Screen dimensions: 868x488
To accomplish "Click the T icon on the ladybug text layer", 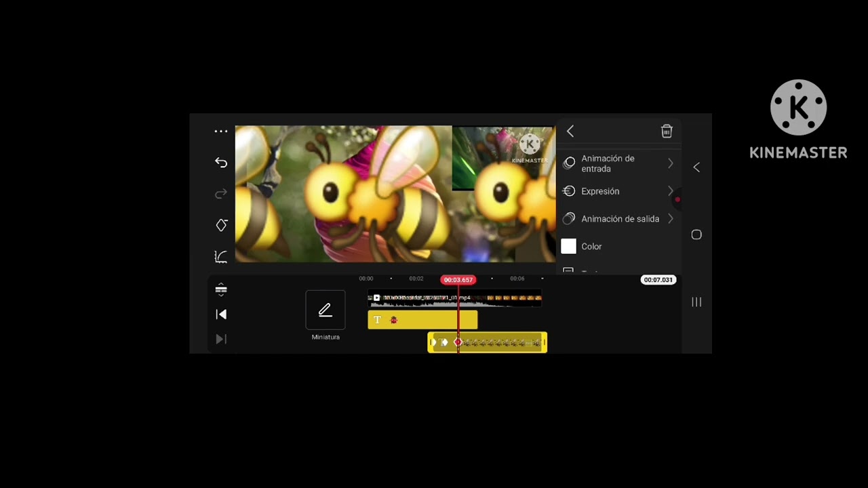I will 378,320.
